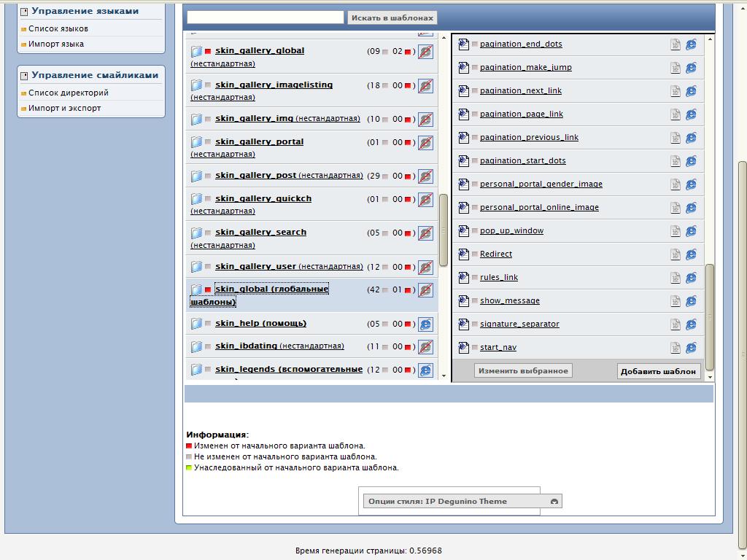Click the template file icon beside pagination_end_dots
This screenshot has width=747, height=560.
(x=463, y=44)
